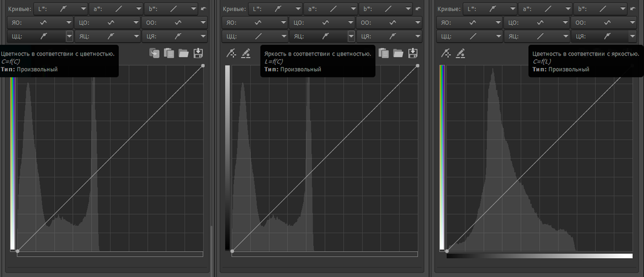The height and width of the screenshot is (277, 644).
Task: Click the luminance gradient bar below right graph
Action: [539, 256]
